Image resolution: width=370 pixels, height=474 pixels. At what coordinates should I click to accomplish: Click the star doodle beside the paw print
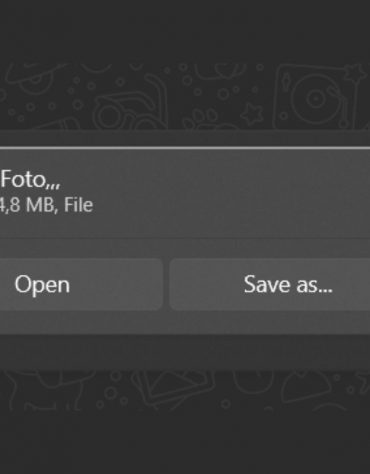coord(253,113)
